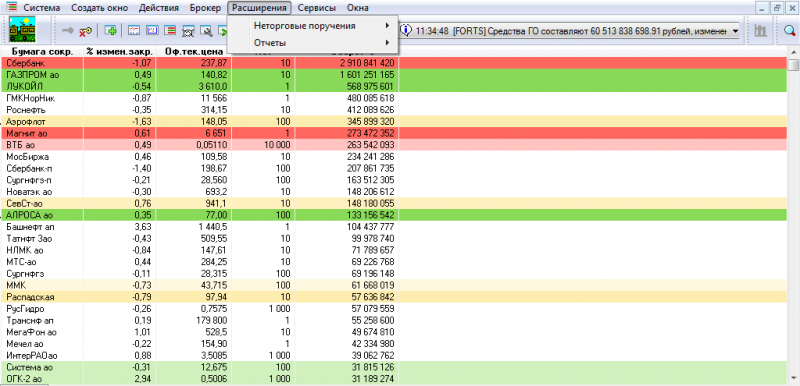
Task: Click the scrollbar up arrow
Action: 793,53
